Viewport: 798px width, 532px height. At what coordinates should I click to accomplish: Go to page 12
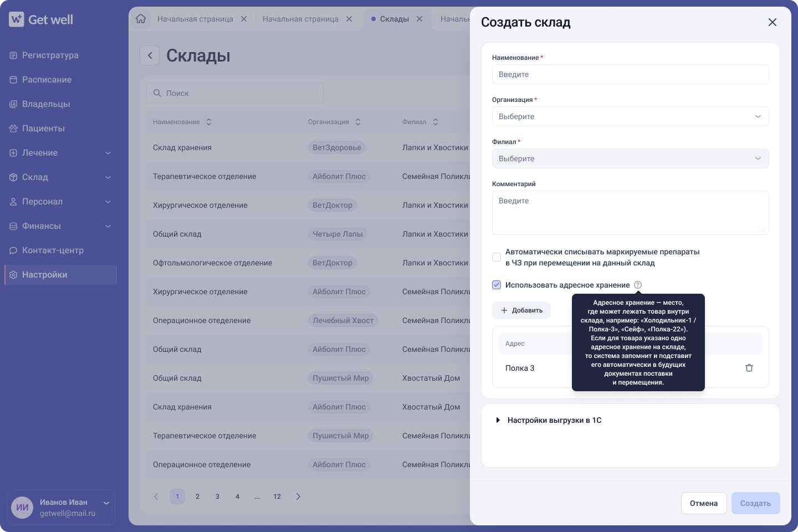coord(277,497)
